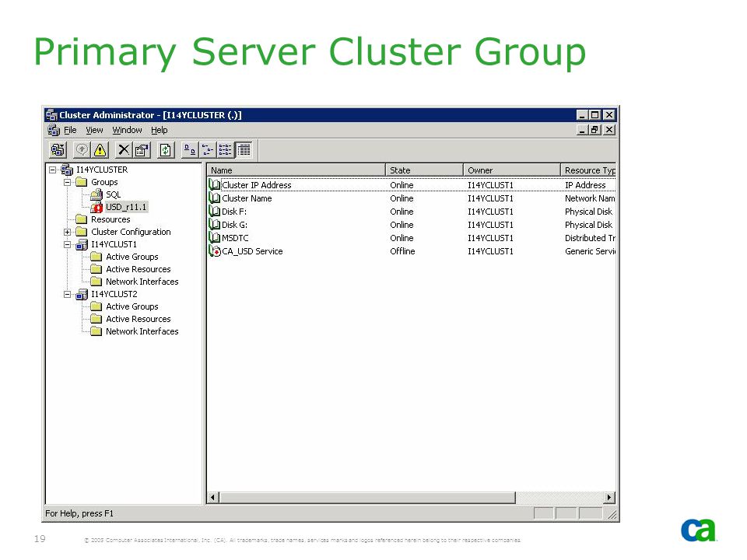
Task: Collapse the I14YCLUST2 node
Action: click(67, 294)
